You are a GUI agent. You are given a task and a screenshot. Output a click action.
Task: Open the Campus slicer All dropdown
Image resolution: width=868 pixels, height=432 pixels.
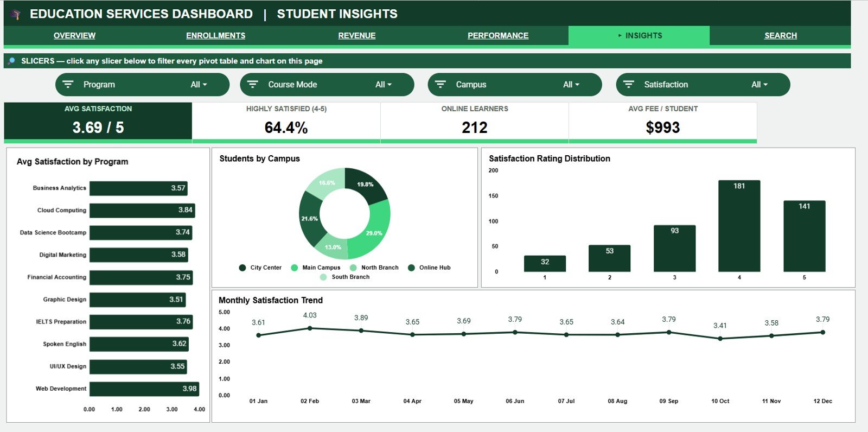pyautogui.click(x=571, y=85)
